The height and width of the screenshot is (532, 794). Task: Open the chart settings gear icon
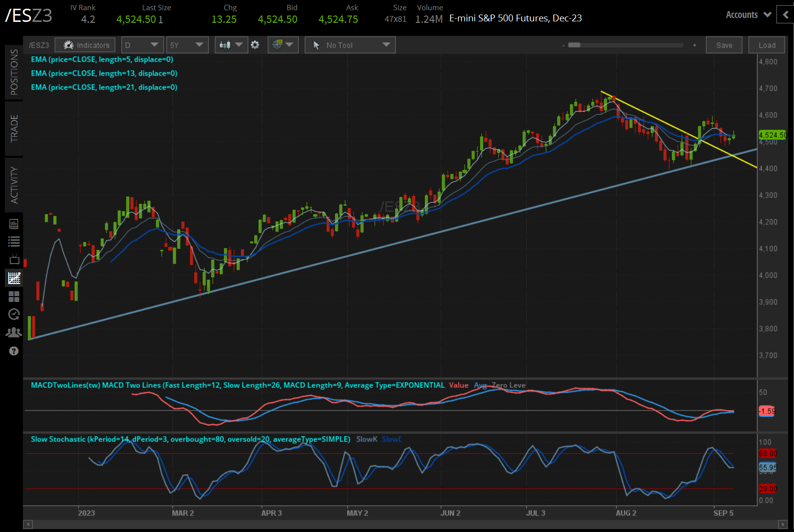pos(255,45)
